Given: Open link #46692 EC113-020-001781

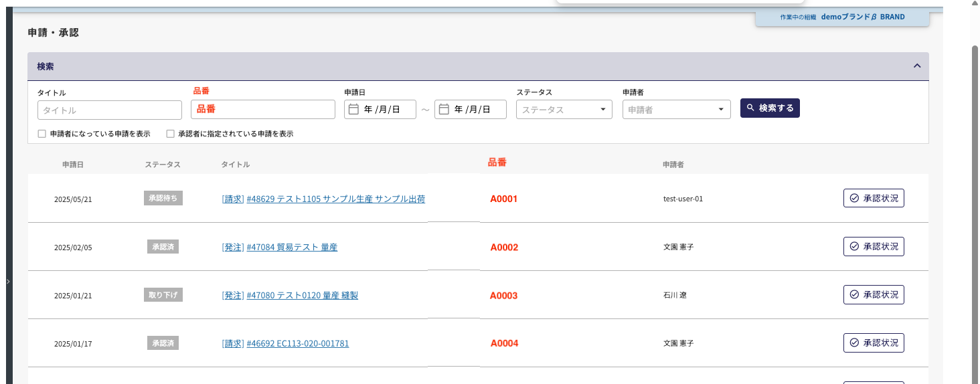Looking at the screenshot, I should click(298, 343).
